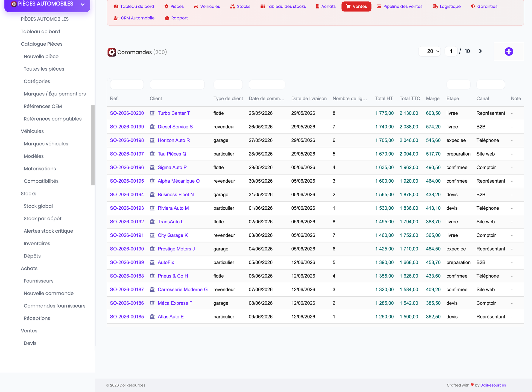Sort by the Total HT column header

point(384,98)
